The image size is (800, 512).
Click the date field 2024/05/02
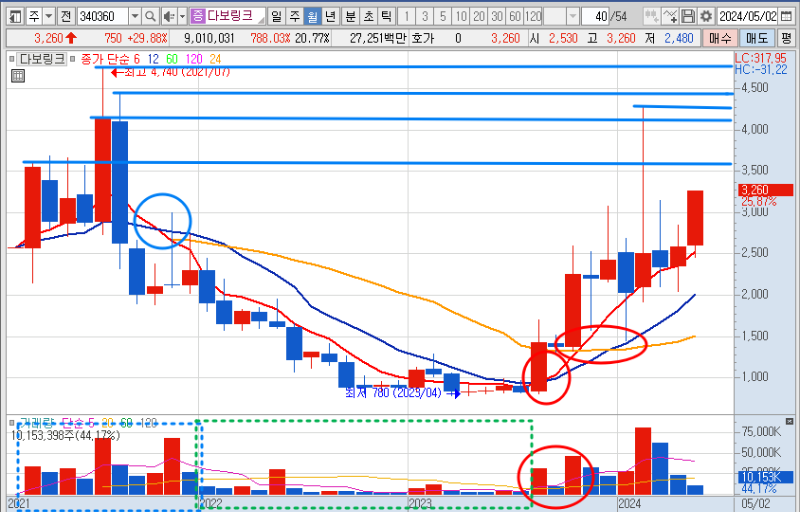tap(747, 17)
